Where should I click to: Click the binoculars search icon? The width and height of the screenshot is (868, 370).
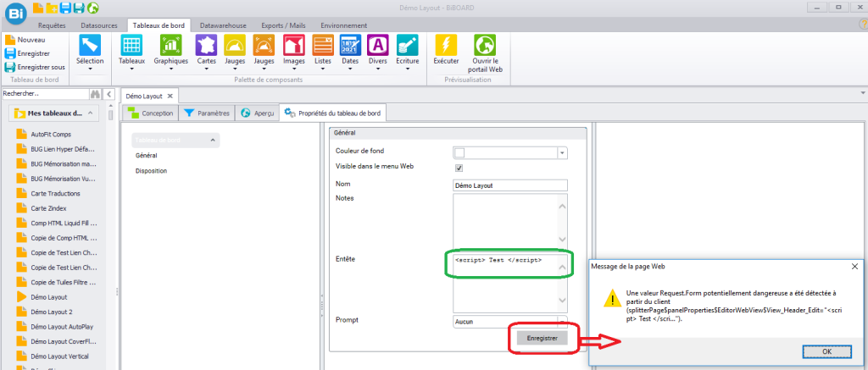coord(95,95)
